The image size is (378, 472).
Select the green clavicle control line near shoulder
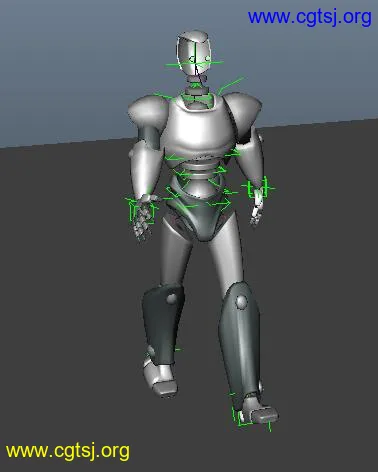click(x=230, y=86)
